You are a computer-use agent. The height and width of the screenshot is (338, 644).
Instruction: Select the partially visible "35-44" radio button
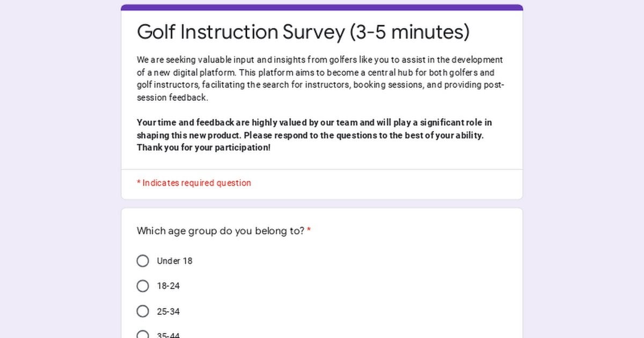pyautogui.click(x=143, y=335)
